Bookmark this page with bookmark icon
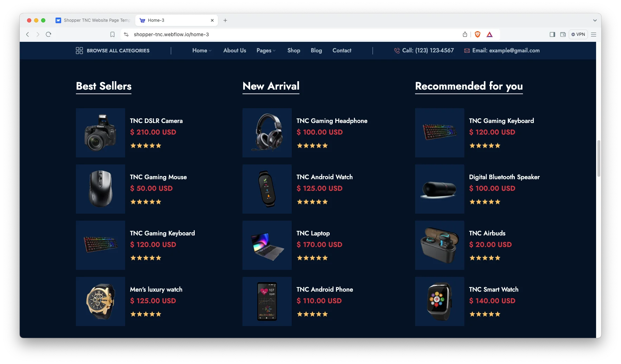This screenshot has height=364, width=621. click(x=112, y=34)
